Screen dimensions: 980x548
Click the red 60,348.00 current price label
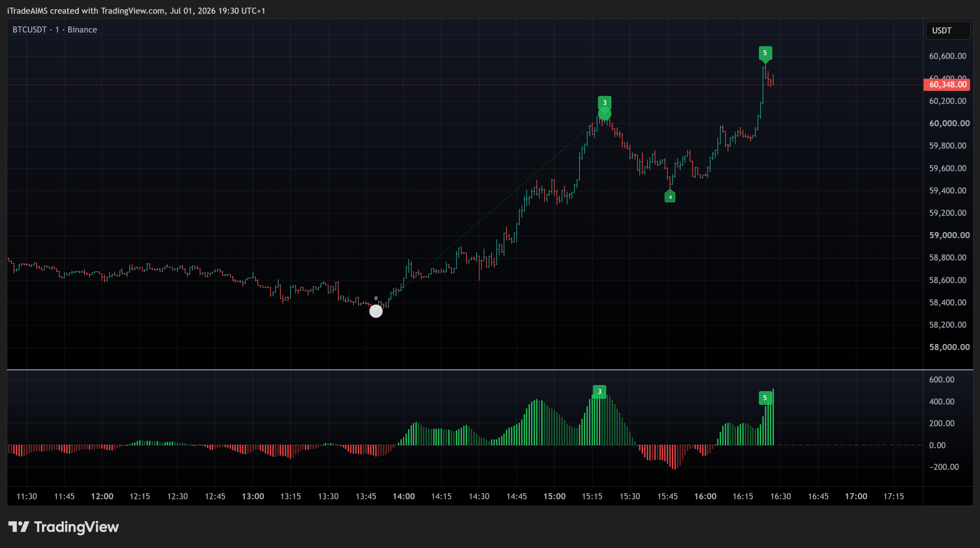pyautogui.click(x=947, y=85)
